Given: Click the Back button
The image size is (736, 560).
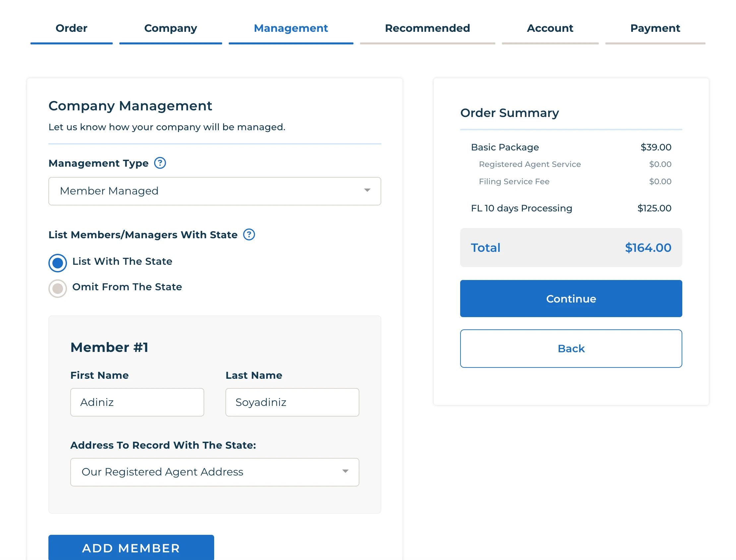Looking at the screenshot, I should pyautogui.click(x=571, y=348).
